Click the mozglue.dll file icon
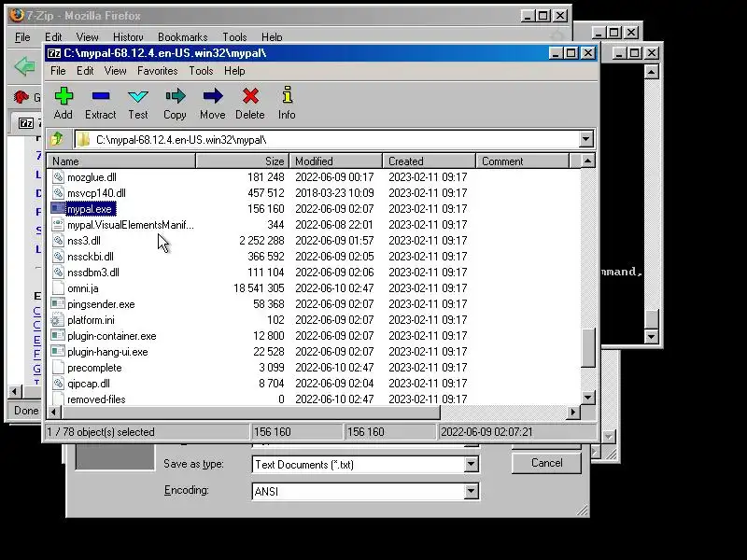747x560 pixels. click(58, 177)
